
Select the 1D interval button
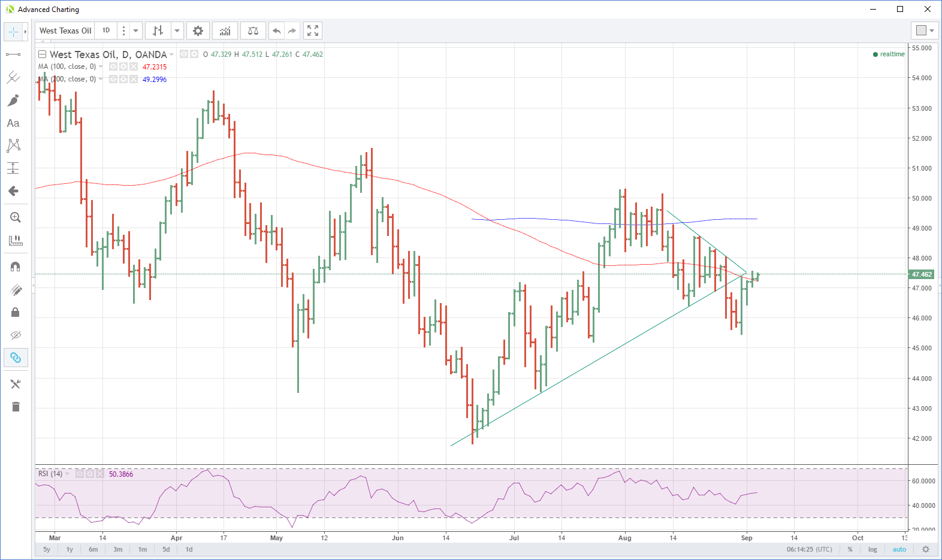click(106, 31)
